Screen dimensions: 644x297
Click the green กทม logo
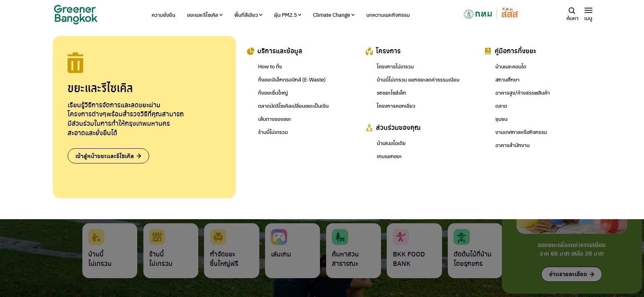click(478, 14)
